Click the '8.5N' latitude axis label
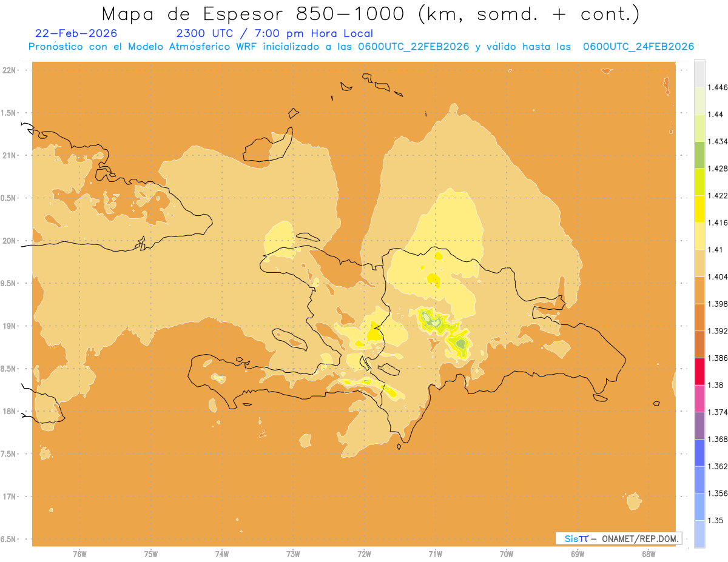Viewport: 728px width, 562px height. pos(8,369)
